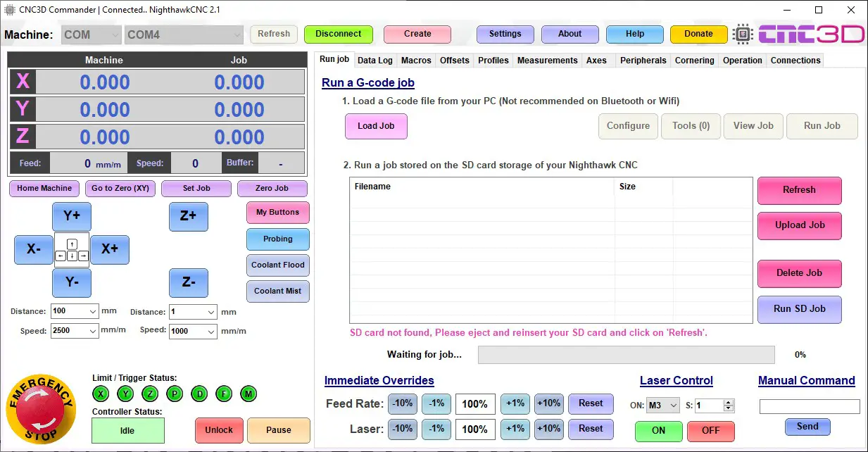Jog the machine with the Y+ button
The width and height of the screenshot is (868, 452).
click(x=72, y=216)
